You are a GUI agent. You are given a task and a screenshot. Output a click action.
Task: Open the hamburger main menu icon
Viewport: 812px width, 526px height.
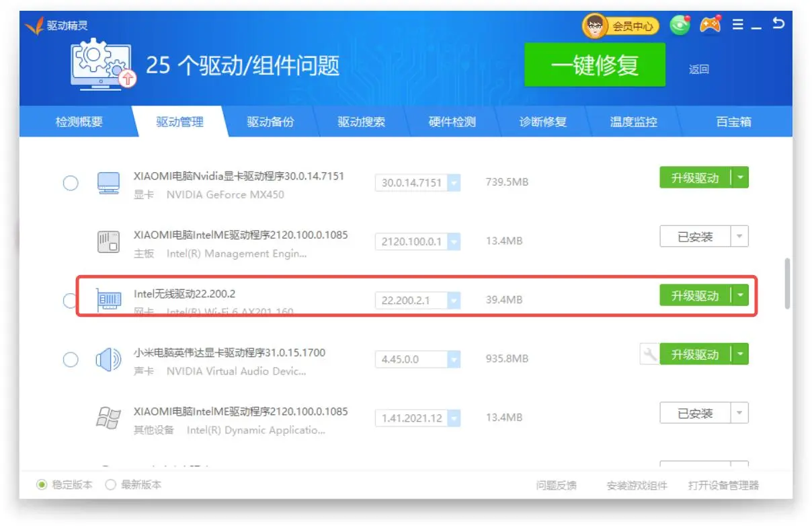738,25
